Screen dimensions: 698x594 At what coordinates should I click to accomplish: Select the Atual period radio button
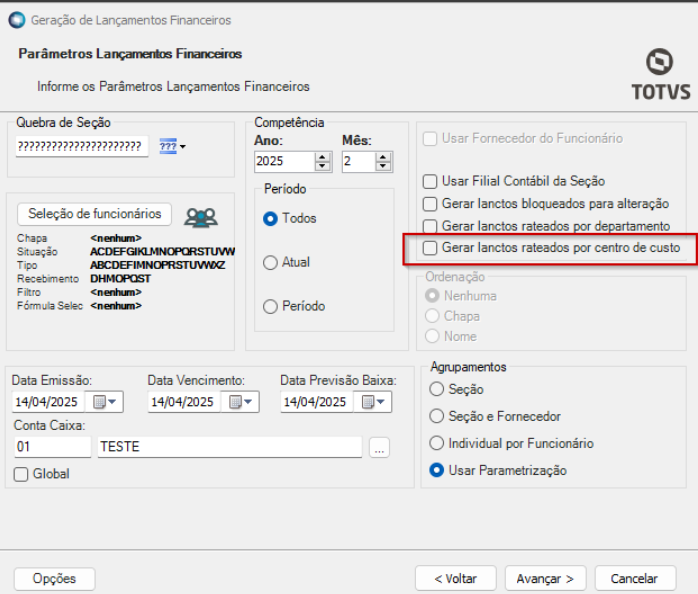coord(270,262)
